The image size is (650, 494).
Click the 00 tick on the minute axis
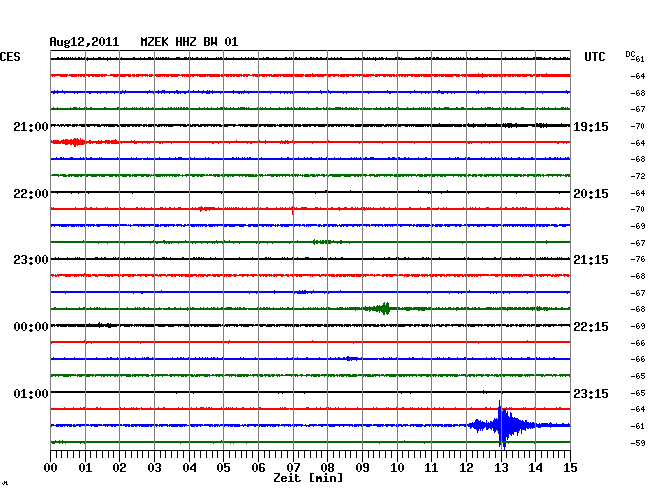[51, 467]
